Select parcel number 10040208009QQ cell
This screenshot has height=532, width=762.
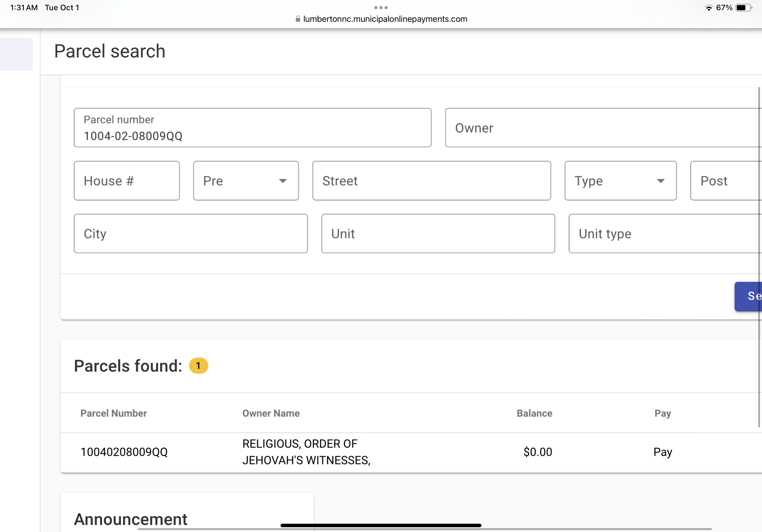coord(124,452)
